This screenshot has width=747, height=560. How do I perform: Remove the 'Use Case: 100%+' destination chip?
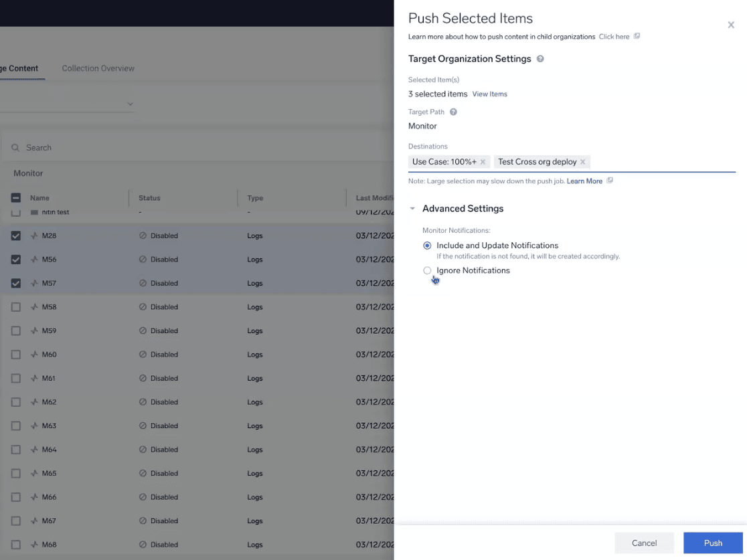tap(483, 162)
